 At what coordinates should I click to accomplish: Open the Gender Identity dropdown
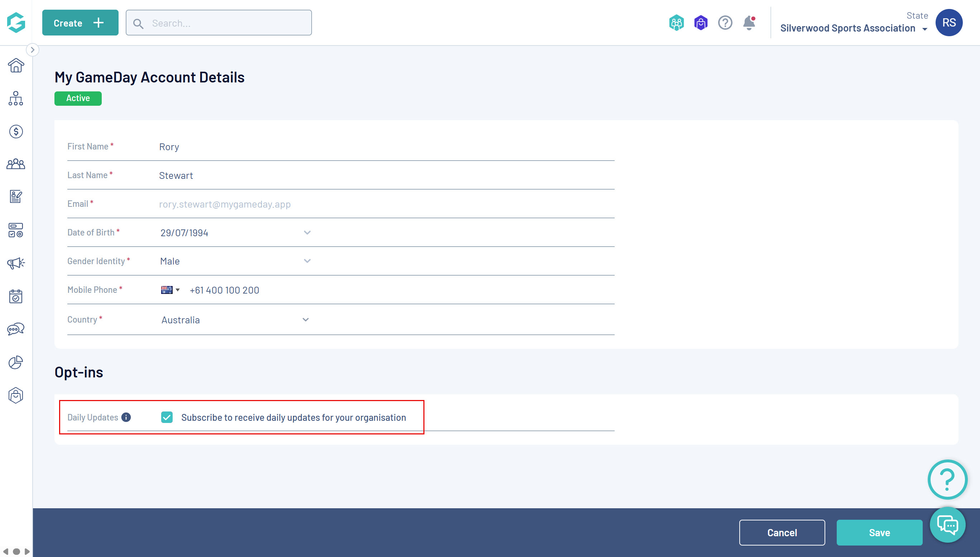[x=307, y=261]
